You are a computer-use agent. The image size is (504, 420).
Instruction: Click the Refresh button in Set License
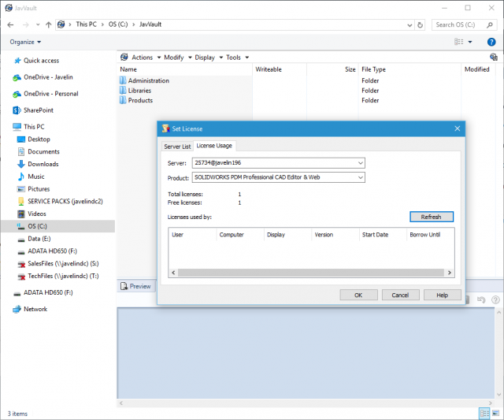coord(432,217)
